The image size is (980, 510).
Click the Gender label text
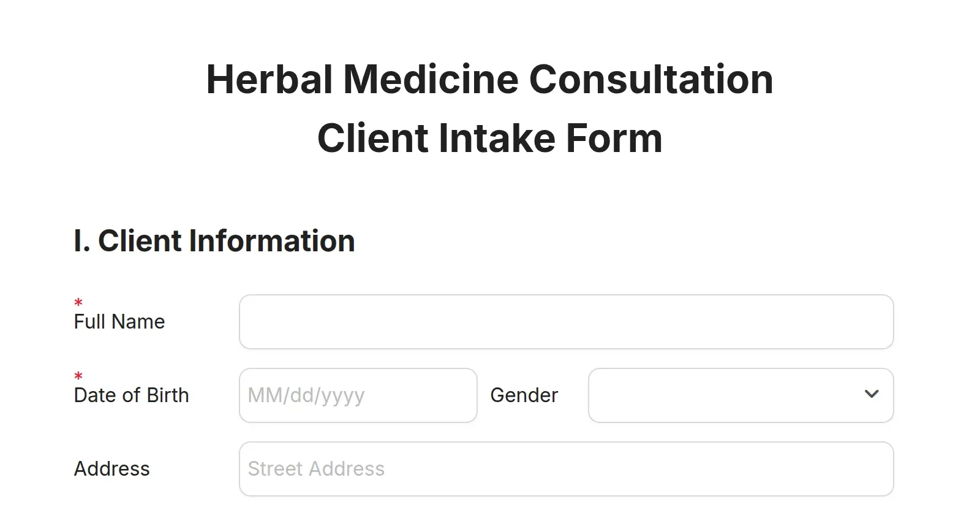pos(524,395)
